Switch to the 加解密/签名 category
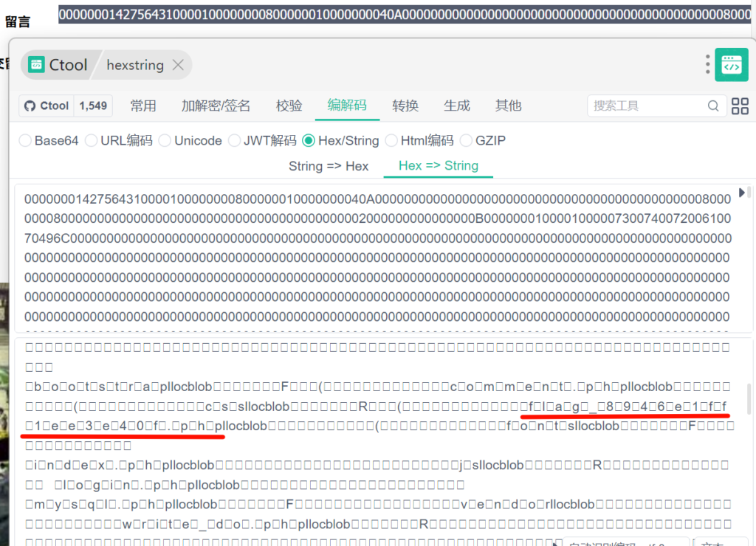The image size is (756, 546). [x=216, y=106]
